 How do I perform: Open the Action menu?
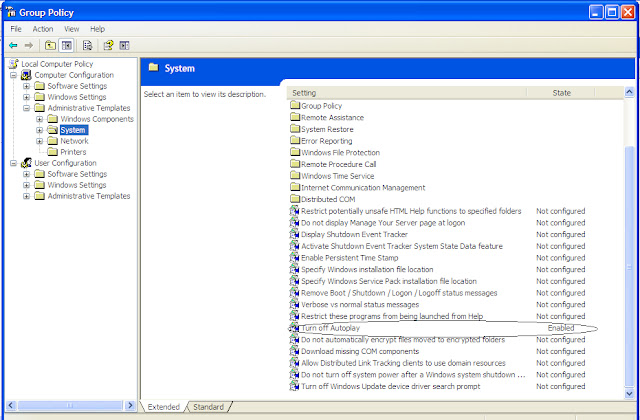pyautogui.click(x=43, y=29)
